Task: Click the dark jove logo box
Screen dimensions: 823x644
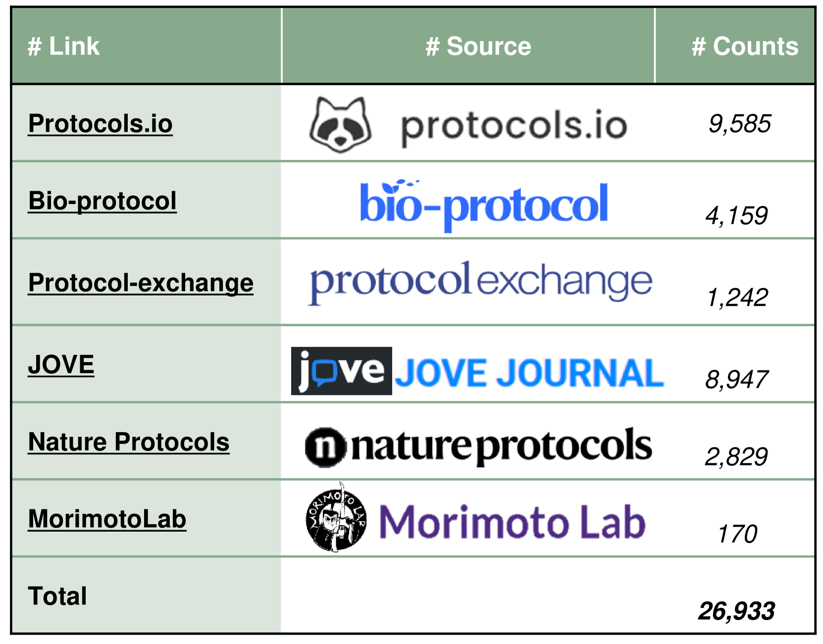Action: [x=342, y=371]
